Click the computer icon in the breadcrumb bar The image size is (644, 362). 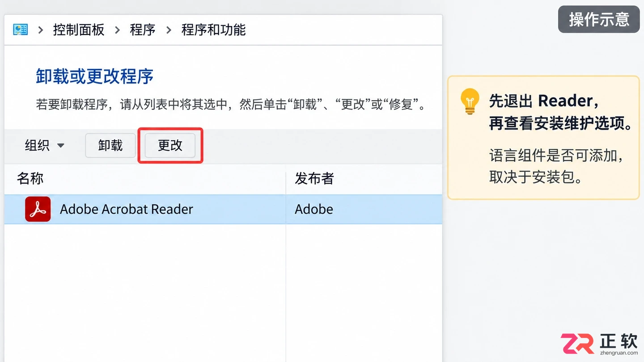point(21,30)
